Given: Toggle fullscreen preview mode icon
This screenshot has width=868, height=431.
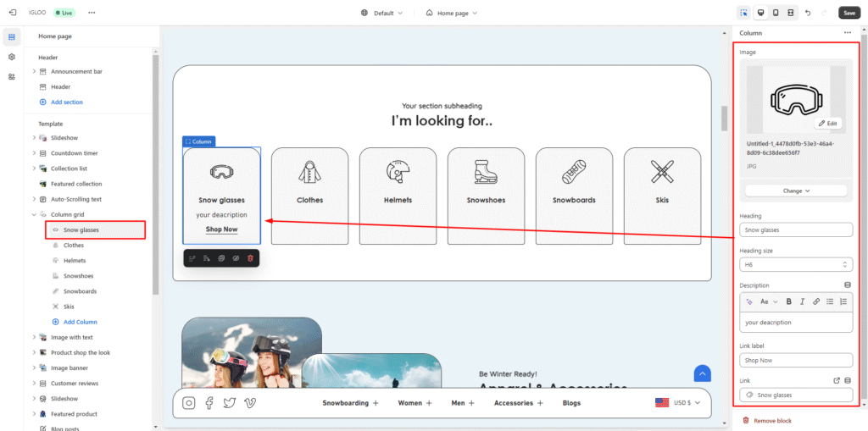Looking at the screenshot, I should pos(790,13).
